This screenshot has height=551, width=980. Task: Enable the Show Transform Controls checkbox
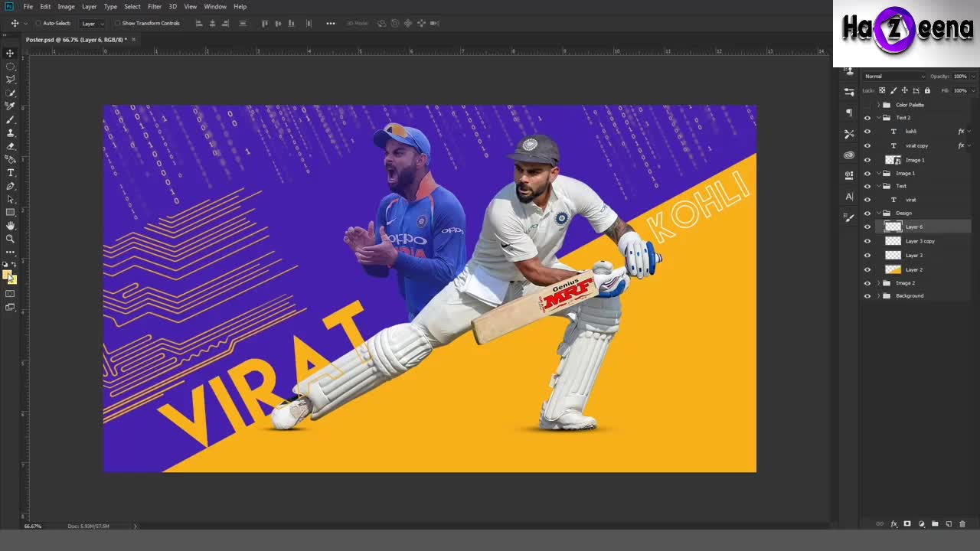coord(118,23)
